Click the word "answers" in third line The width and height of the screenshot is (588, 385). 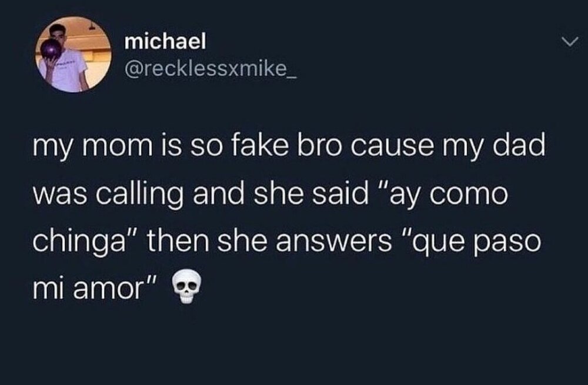click(x=334, y=243)
